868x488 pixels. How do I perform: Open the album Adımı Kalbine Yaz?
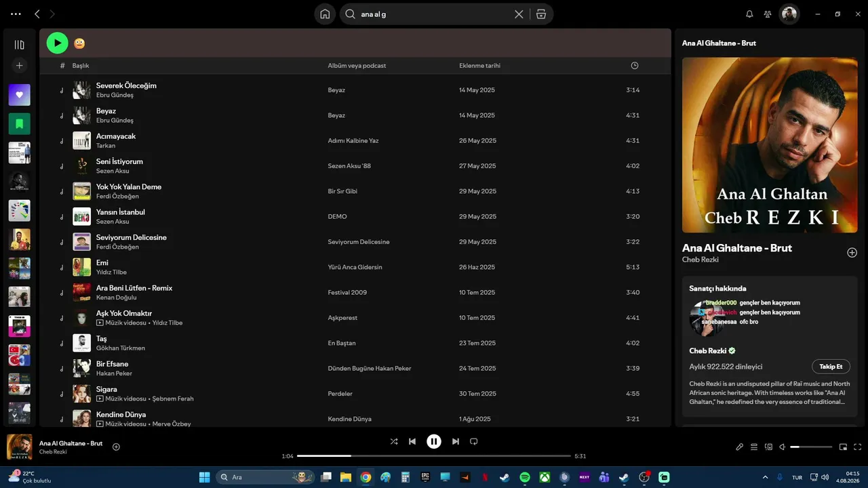pos(353,140)
